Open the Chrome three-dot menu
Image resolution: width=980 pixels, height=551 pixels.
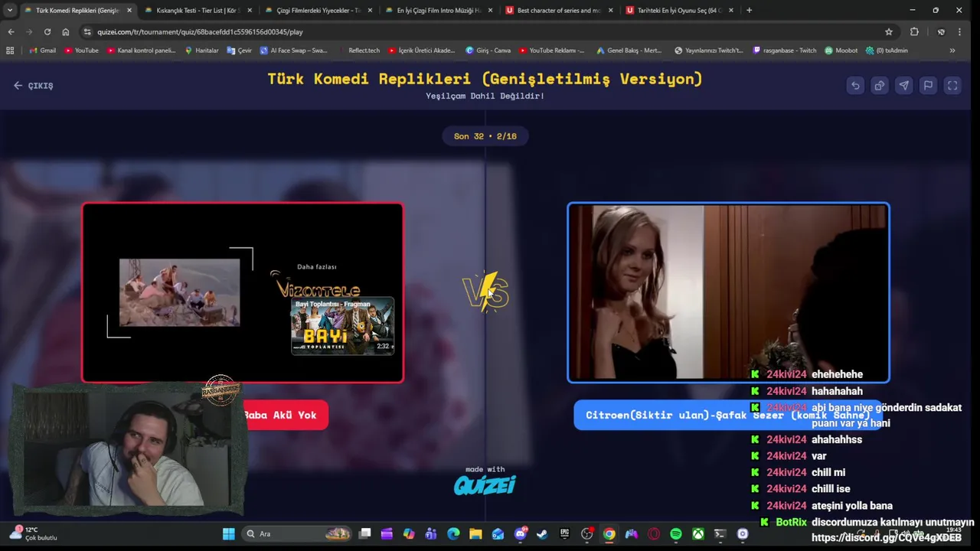coord(959,31)
